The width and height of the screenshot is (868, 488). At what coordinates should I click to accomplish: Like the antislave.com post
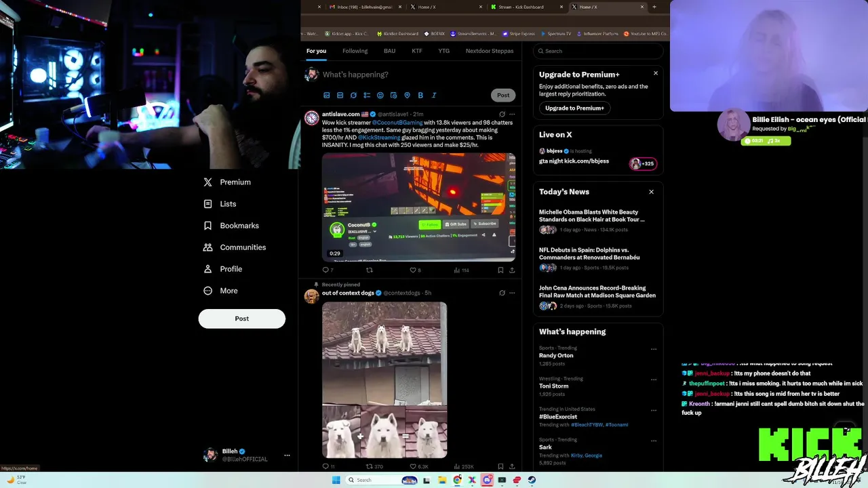coord(414,270)
